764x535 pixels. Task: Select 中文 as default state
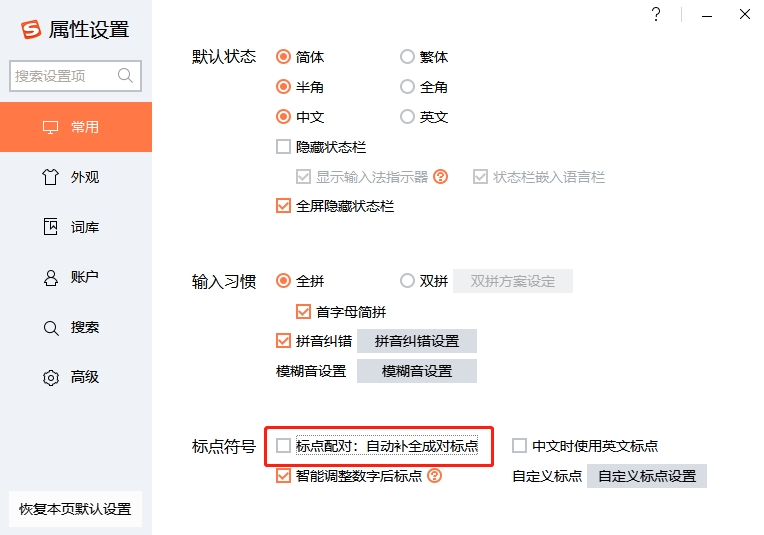coord(284,117)
